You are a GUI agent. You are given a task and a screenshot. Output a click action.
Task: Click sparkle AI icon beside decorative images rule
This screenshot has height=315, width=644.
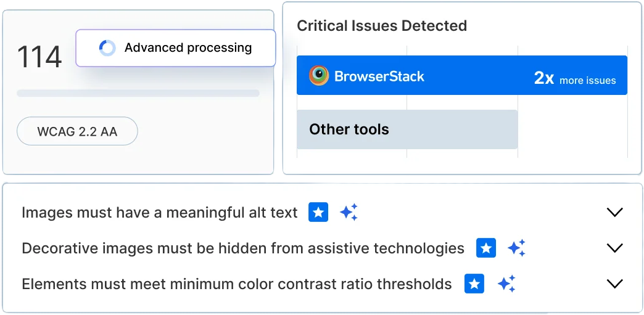tap(516, 248)
